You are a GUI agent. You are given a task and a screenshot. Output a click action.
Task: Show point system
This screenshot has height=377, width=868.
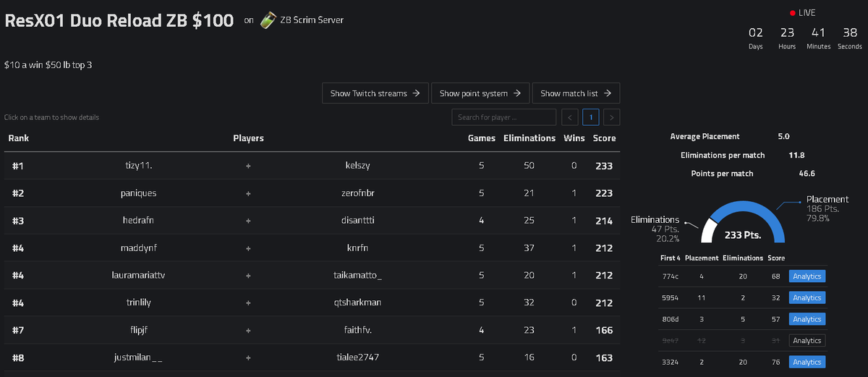click(480, 93)
